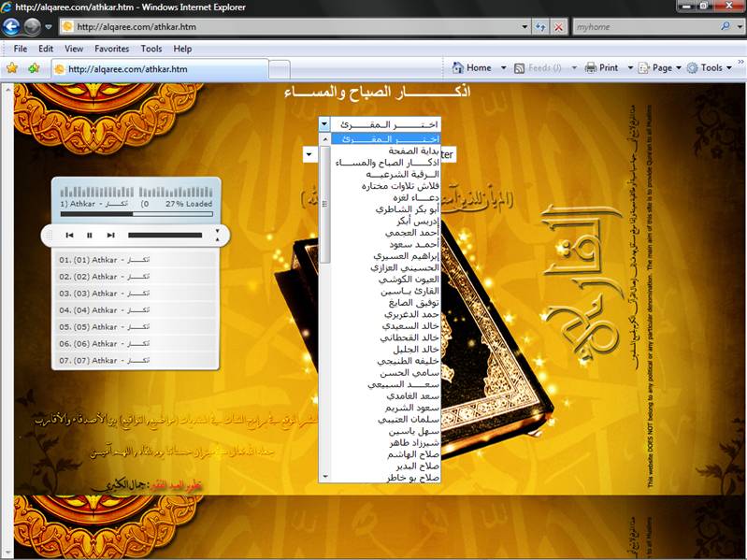The height and width of the screenshot is (560, 747).
Task: Collapse the reciter selection combo box arrow
Action: (x=324, y=124)
